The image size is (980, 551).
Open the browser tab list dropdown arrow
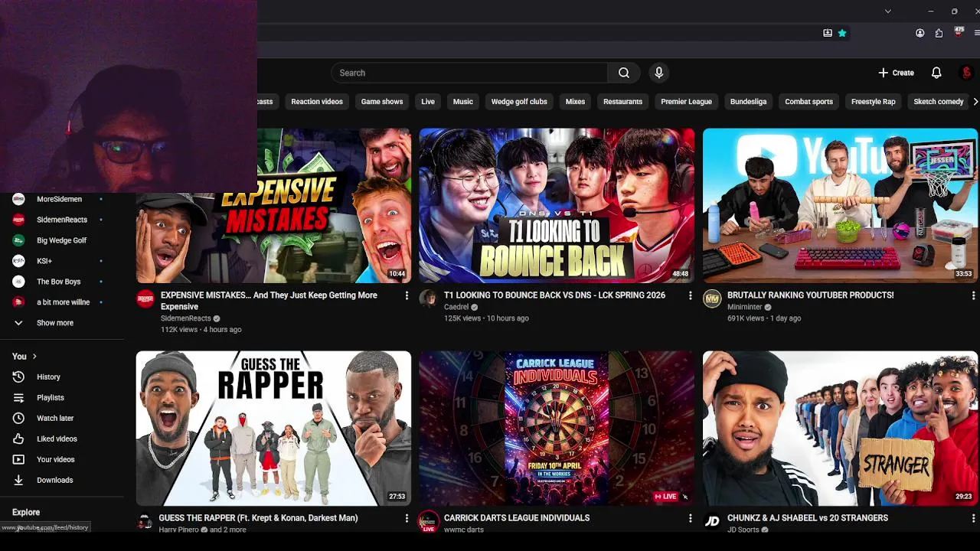[887, 11]
